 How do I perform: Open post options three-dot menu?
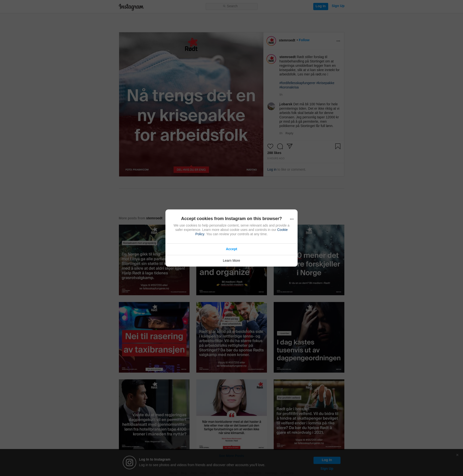click(x=338, y=41)
